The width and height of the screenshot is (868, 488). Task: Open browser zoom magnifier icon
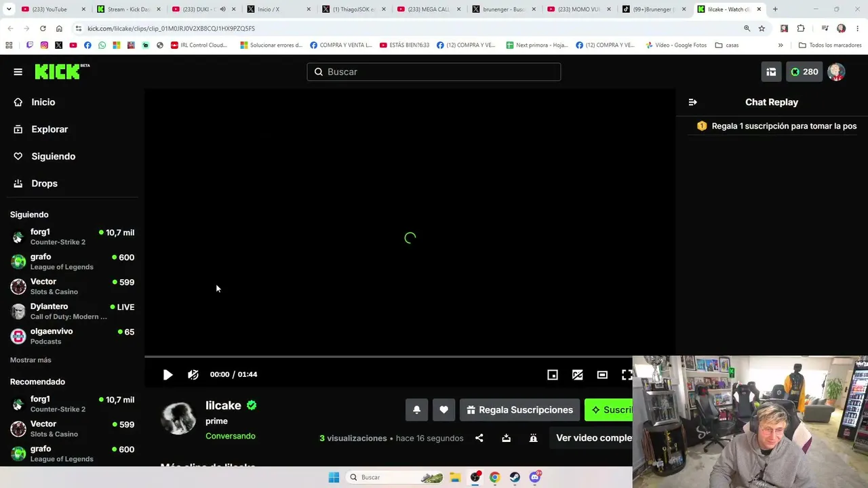[747, 28]
